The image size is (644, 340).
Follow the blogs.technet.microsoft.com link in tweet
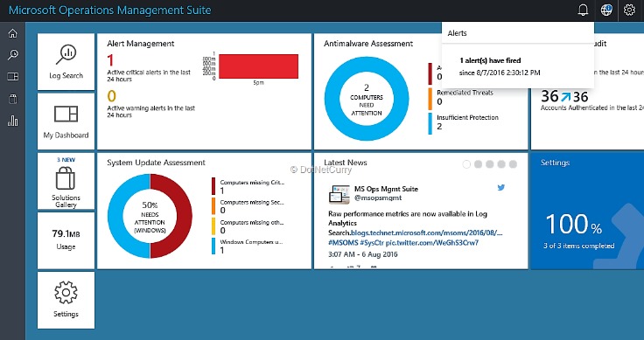pyautogui.click(x=426, y=233)
